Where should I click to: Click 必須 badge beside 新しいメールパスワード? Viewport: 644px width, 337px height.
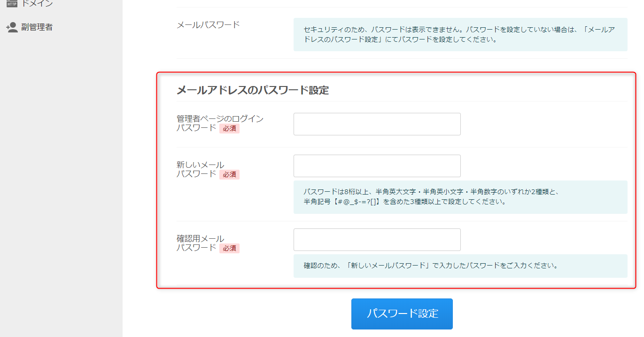pos(229,174)
